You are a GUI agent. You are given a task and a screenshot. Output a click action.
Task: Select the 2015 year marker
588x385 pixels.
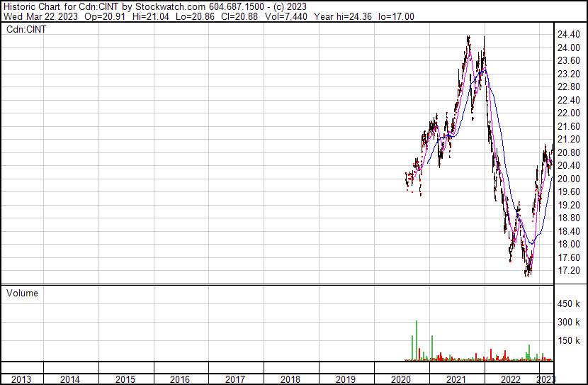tap(125, 379)
